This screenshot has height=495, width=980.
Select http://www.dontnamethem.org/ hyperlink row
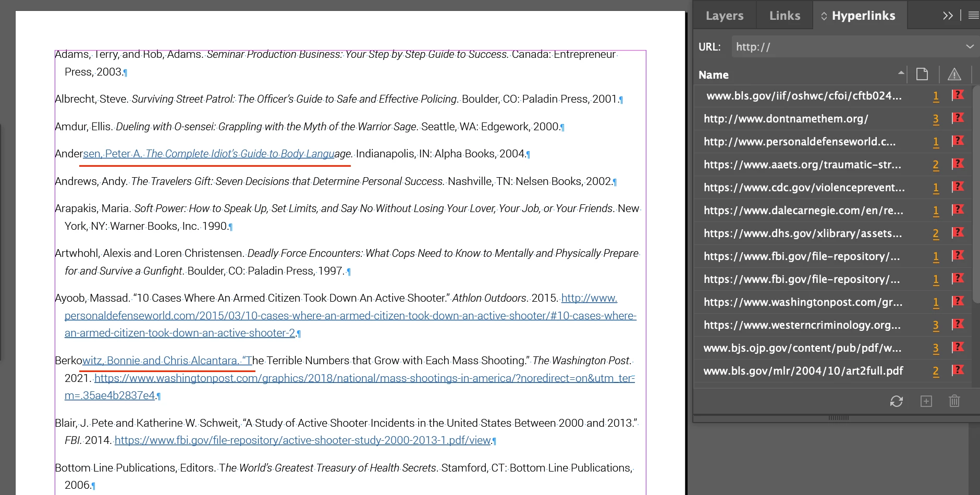832,119
